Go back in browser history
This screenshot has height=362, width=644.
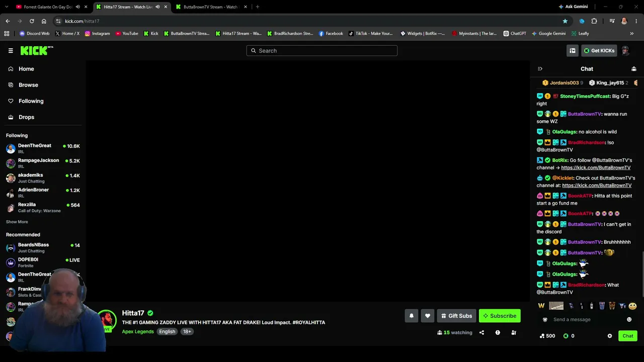8,21
